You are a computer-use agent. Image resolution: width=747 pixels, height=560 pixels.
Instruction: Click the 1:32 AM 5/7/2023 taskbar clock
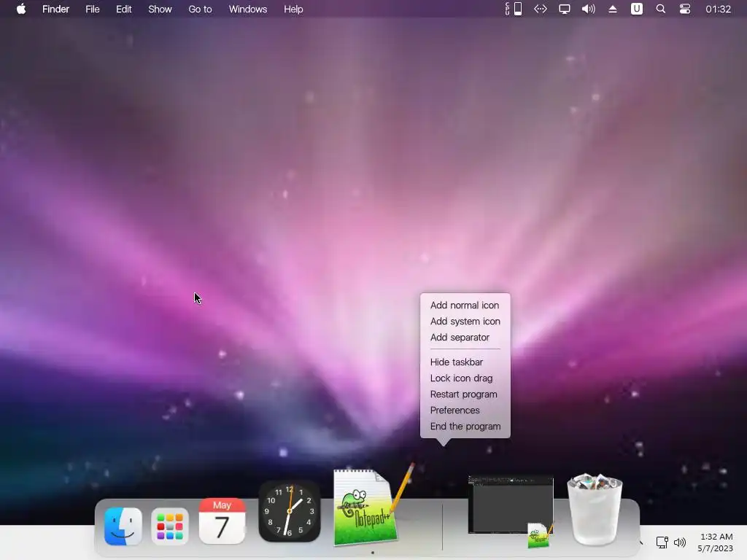click(716, 542)
